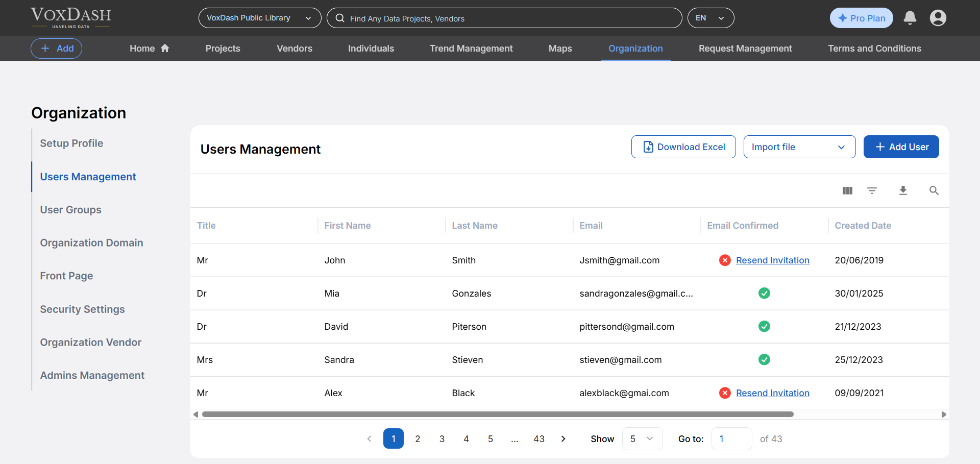
Task: Click the search magnifier in the search bar
Action: click(339, 18)
